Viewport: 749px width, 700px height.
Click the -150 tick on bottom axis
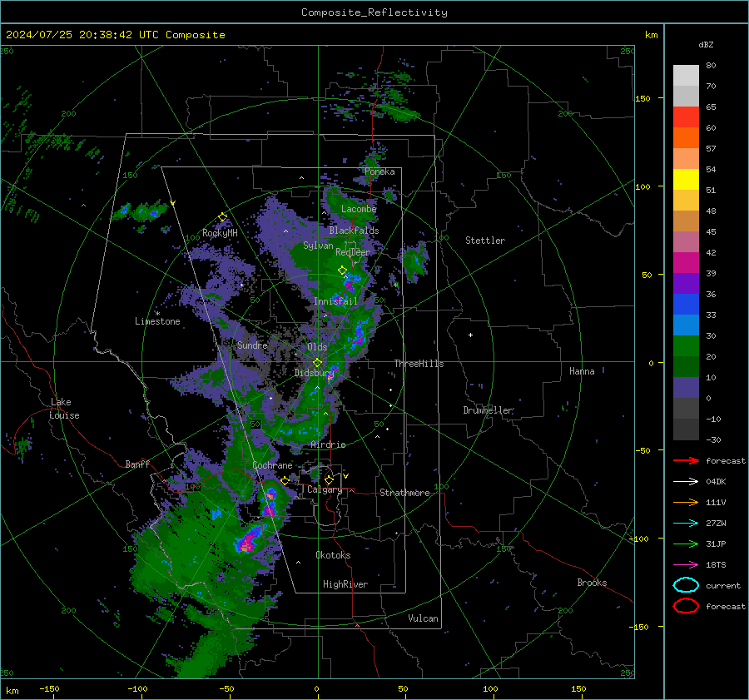click(49, 688)
